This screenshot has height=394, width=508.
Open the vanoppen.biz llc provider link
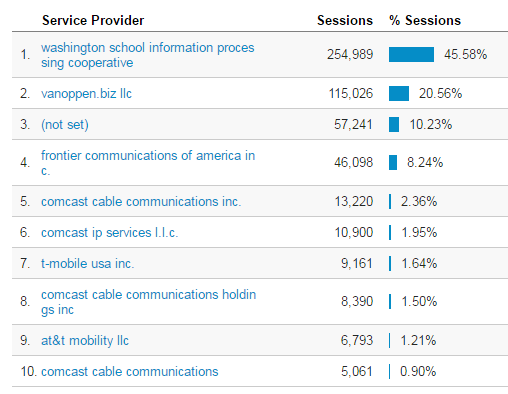[x=86, y=94]
